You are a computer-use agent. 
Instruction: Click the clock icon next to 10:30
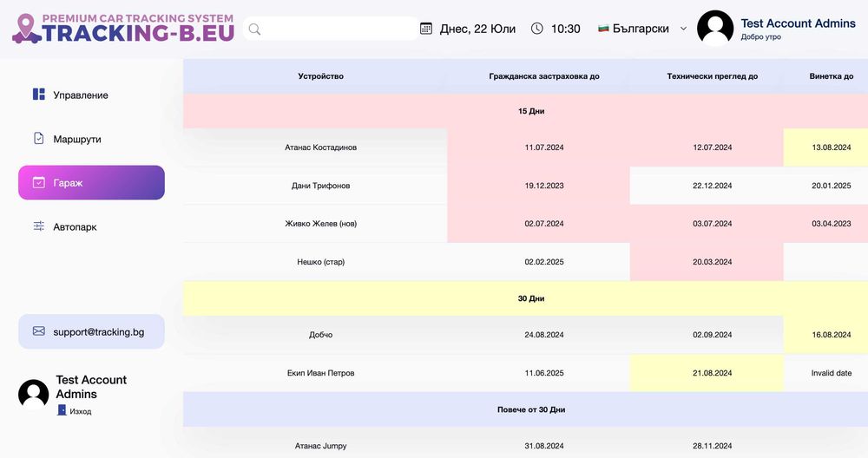pyautogui.click(x=537, y=29)
